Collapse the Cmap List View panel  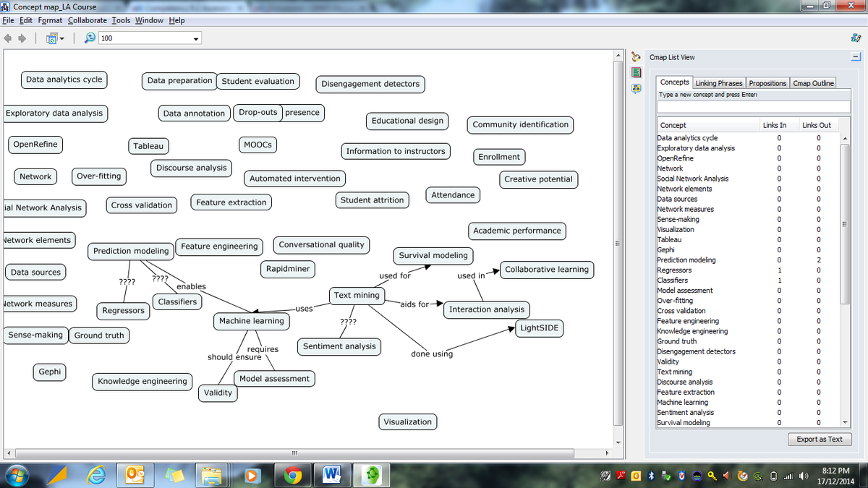pos(856,57)
